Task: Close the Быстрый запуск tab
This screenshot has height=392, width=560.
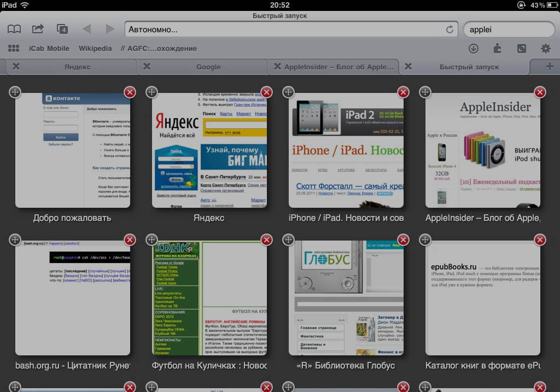Action: click(x=408, y=66)
